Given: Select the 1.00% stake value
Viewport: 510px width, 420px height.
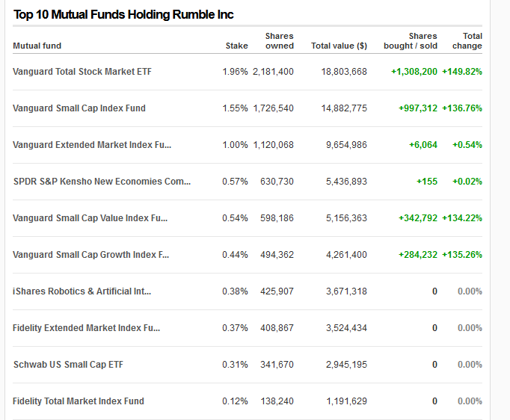Looking at the screenshot, I should 235,145.
